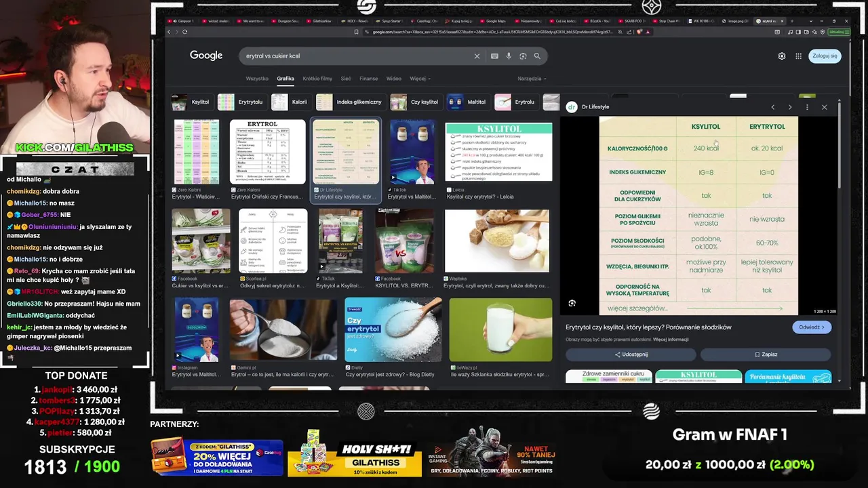The width and height of the screenshot is (868, 488).
Task: Reload the page with the refresh icon
Action: pos(184,32)
